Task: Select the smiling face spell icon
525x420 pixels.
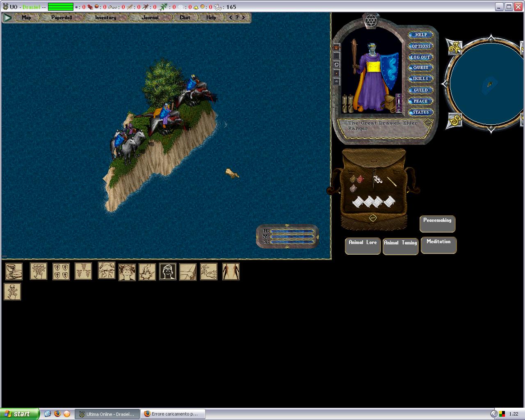Action: tap(127, 272)
